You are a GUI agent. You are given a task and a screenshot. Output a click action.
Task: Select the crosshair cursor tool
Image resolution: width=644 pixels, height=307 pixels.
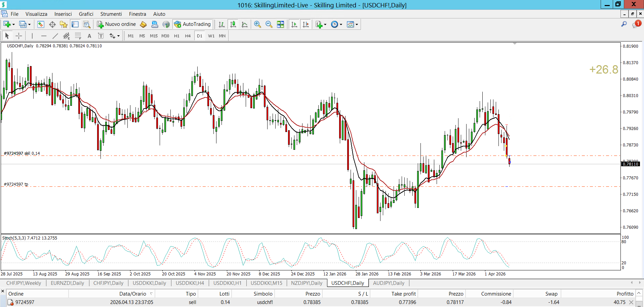pyautogui.click(x=19, y=36)
